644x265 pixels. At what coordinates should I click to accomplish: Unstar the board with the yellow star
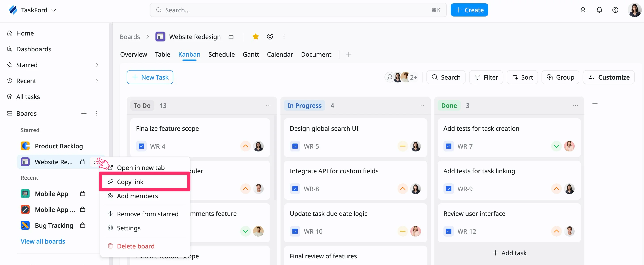tap(256, 37)
